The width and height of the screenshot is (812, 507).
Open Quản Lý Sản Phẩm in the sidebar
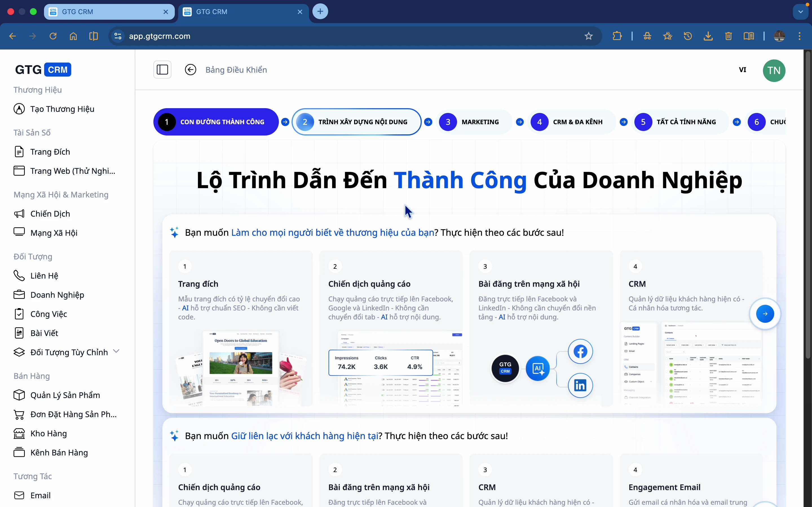pyautogui.click(x=65, y=395)
